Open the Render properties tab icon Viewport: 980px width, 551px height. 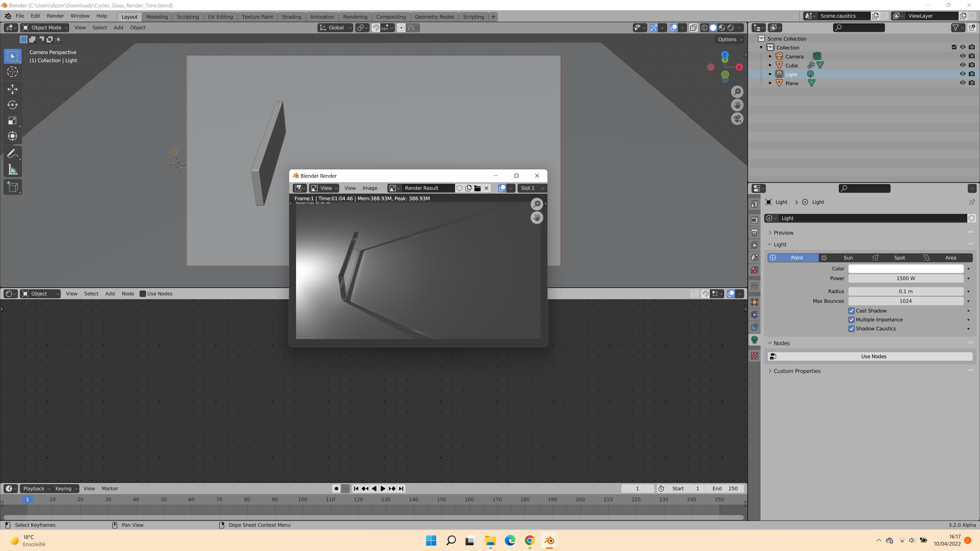click(x=754, y=220)
